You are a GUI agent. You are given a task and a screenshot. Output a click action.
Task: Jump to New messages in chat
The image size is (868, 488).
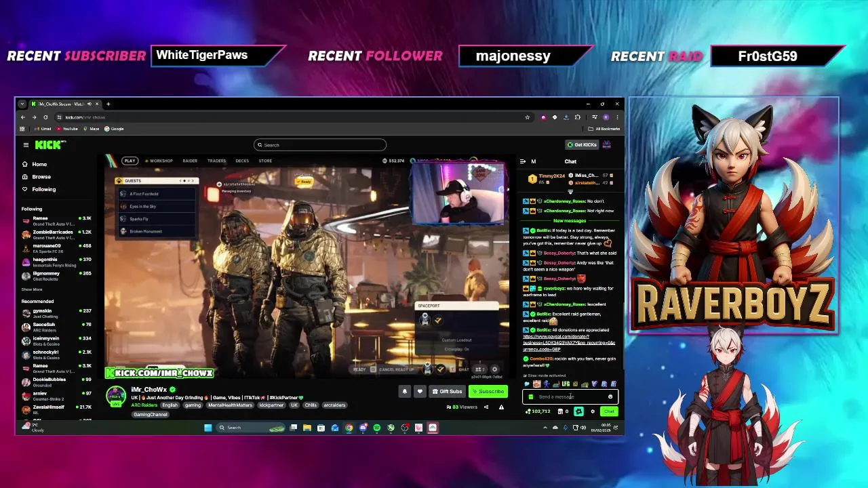(570, 221)
